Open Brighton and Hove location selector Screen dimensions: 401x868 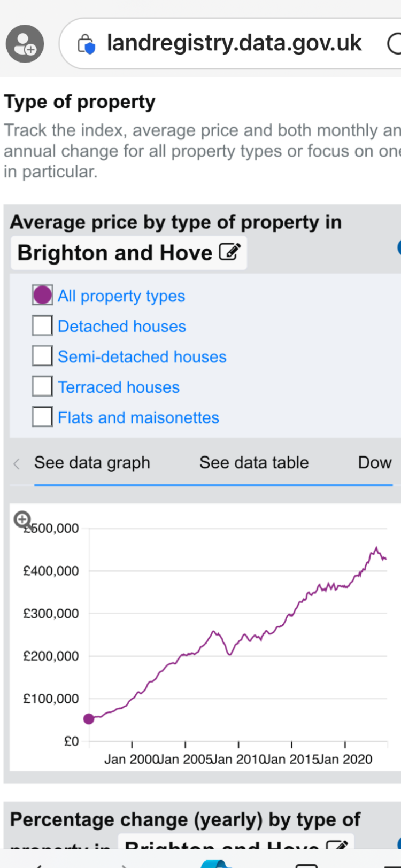pyautogui.click(x=129, y=252)
